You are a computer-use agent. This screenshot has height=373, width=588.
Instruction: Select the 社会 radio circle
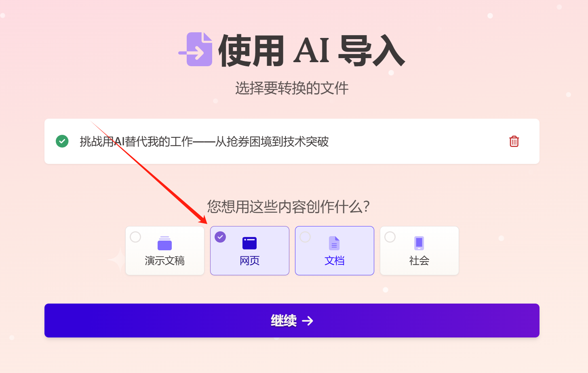390,237
